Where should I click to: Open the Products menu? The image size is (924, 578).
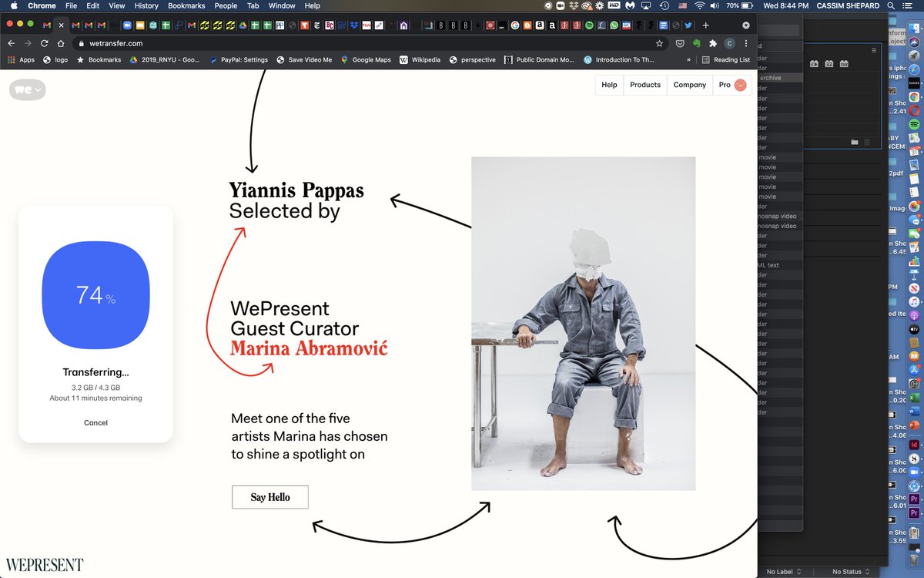645,85
